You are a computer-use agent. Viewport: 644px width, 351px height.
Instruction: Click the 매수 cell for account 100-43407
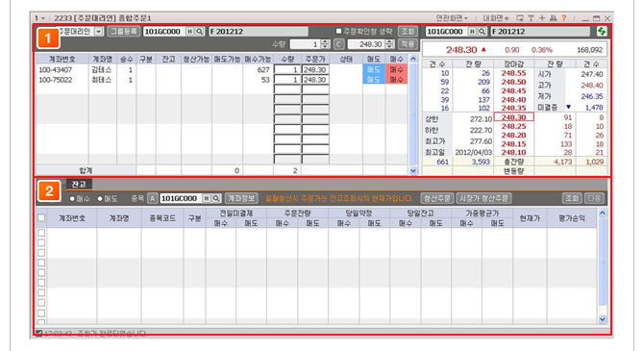click(396, 70)
